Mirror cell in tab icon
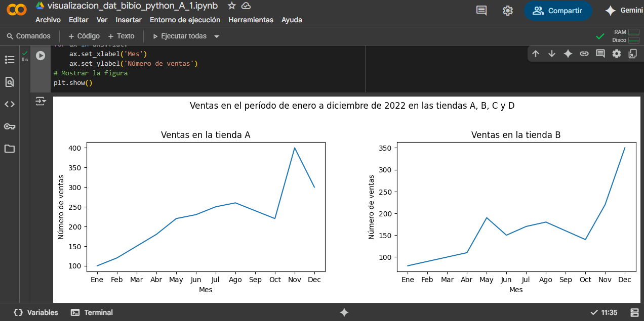644x321 pixels. [x=633, y=54]
